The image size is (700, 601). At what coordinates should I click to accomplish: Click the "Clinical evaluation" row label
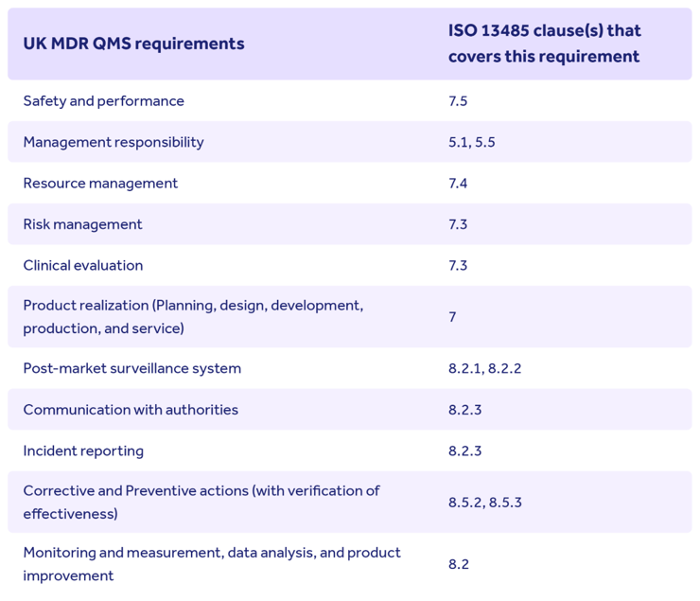tap(83, 266)
